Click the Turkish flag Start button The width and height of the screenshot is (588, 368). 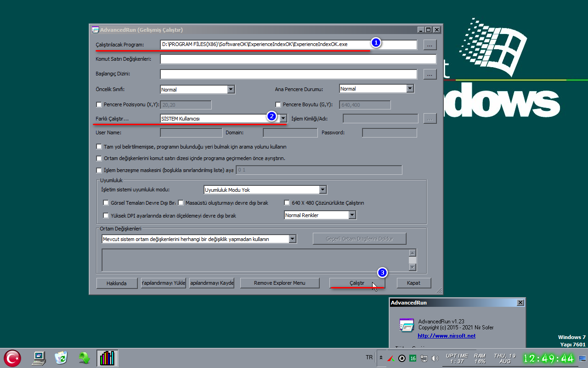[x=12, y=358]
